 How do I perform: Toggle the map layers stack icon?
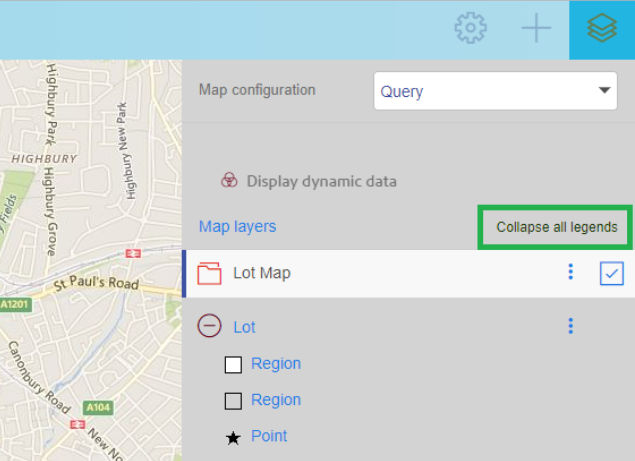(602, 28)
